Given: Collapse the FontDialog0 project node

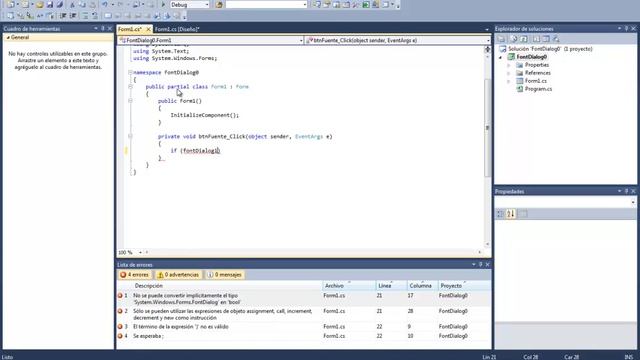Looking at the screenshot, I should point(500,57).
